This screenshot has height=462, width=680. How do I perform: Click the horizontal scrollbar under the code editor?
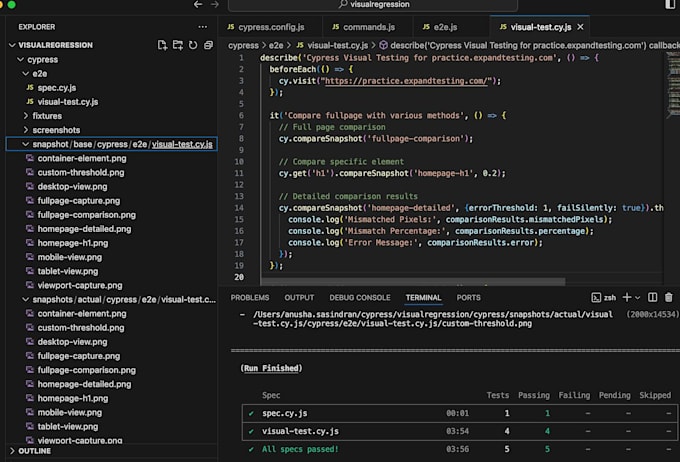(413, 282)
